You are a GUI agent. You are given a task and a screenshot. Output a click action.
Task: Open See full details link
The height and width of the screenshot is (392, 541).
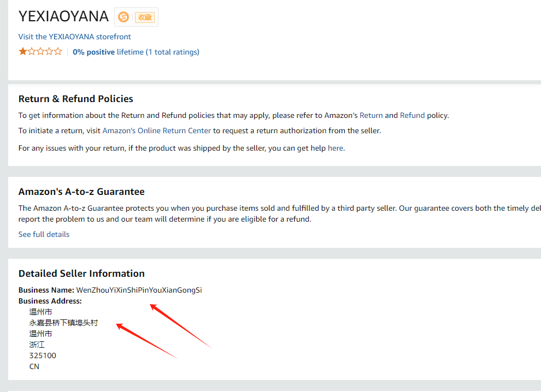click(44, 234)
